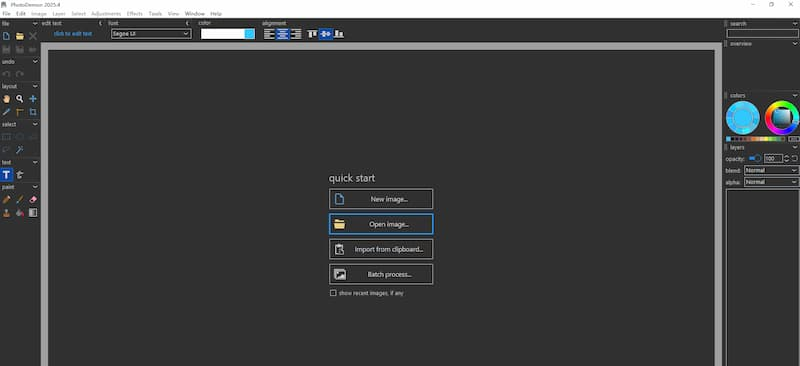
Task: Open the Edit menu
Action: coord(20,14)
